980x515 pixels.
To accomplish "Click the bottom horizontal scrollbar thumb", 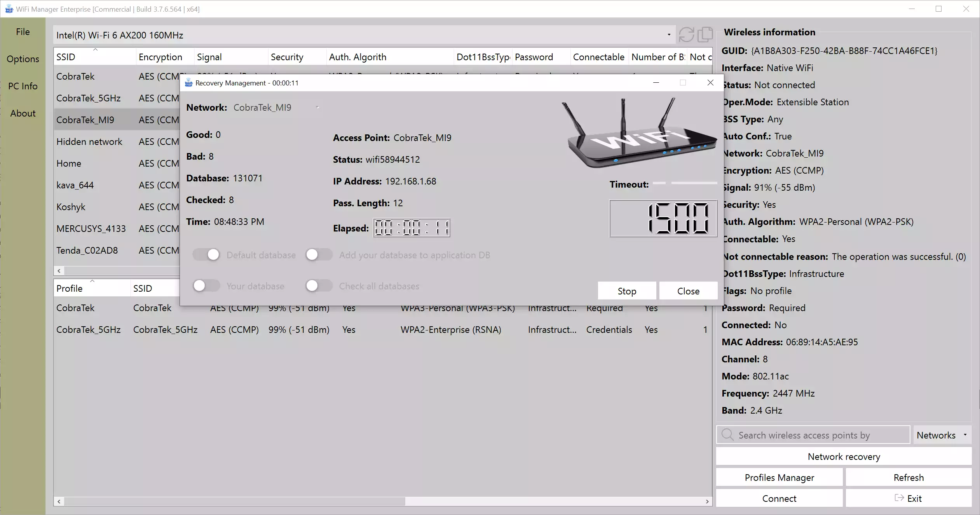I will (x=235, y=501).
